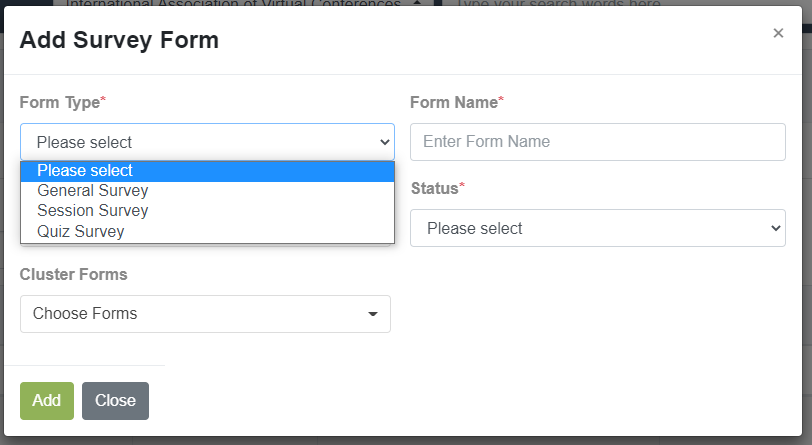Open the Status Please select dropdown
Image resolution: width=812 pixels, height=445 pixels.
tap(598, 228)
